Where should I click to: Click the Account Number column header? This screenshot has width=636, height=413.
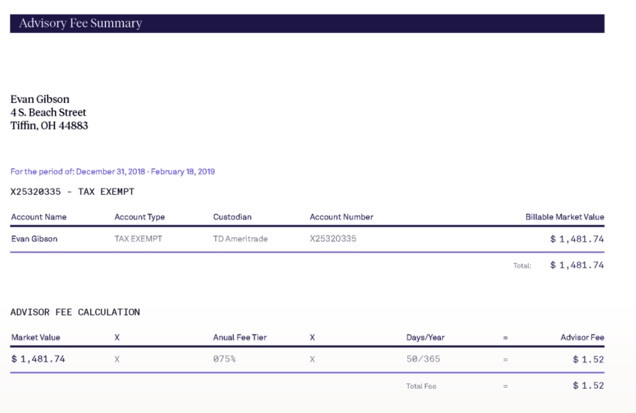coord(341,217)
